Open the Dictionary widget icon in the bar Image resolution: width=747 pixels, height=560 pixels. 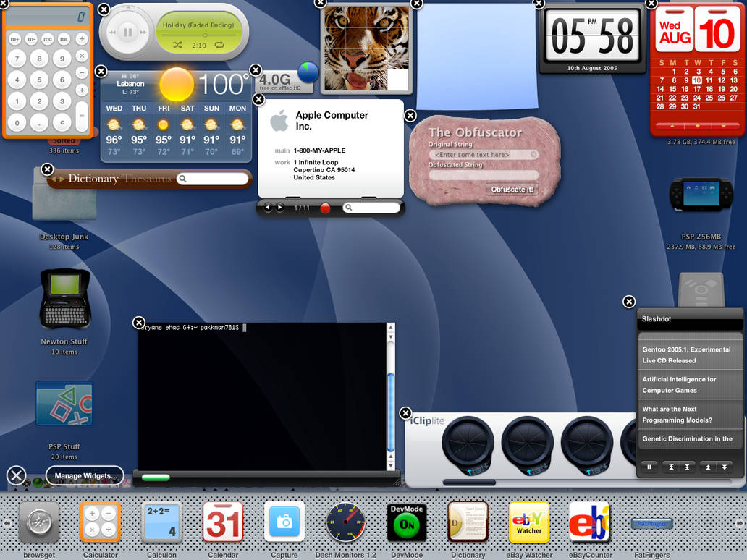click(x=468, y=522)
